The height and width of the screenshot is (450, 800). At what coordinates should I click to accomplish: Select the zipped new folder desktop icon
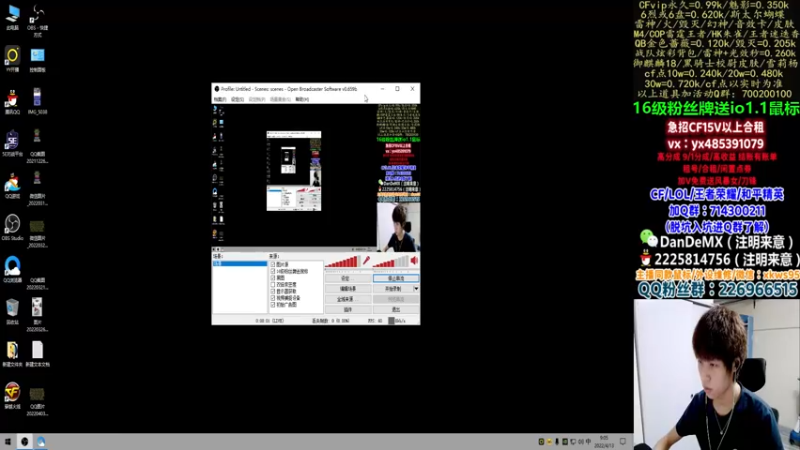(x=12, y=354)
